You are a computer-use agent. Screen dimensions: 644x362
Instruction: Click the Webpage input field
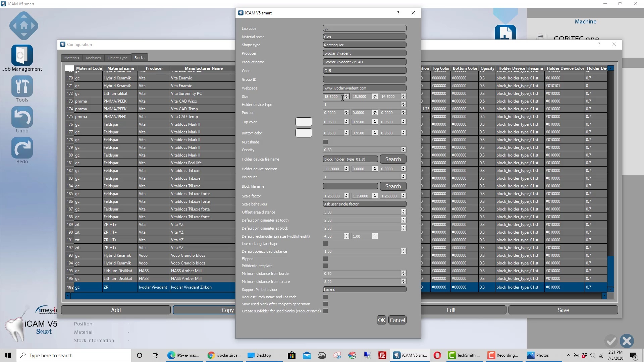coord(365,88)
